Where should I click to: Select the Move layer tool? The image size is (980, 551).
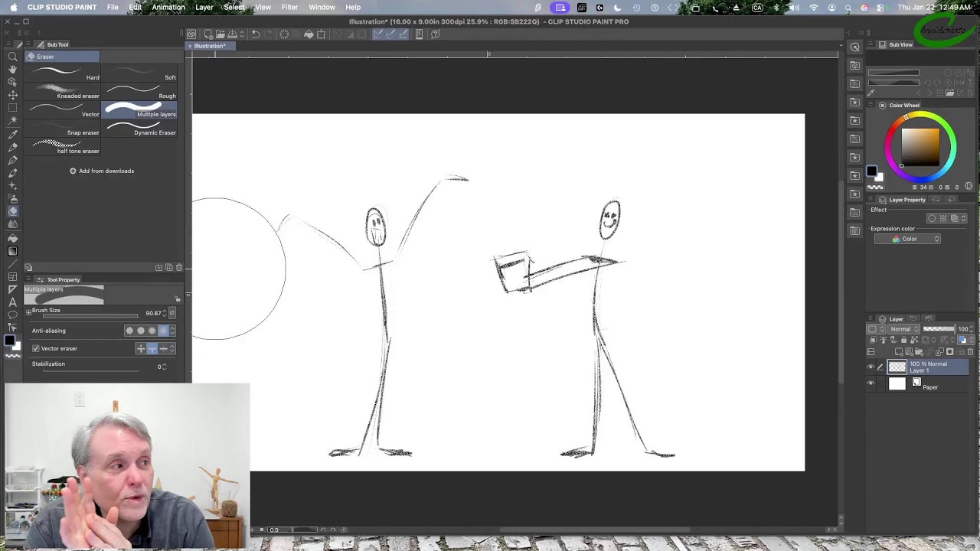12,95
